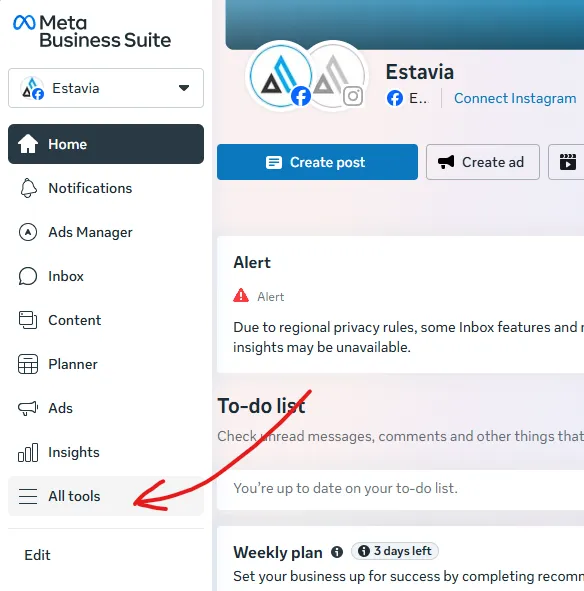The image size is (584, 591).
Task: Open the Planner calendar icon
Action: [28, 364]
